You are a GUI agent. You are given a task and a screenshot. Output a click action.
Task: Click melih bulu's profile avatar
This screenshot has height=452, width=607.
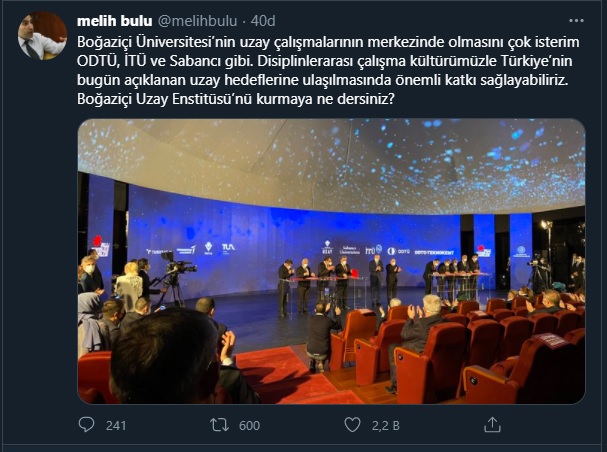click(x=43, y=36)
